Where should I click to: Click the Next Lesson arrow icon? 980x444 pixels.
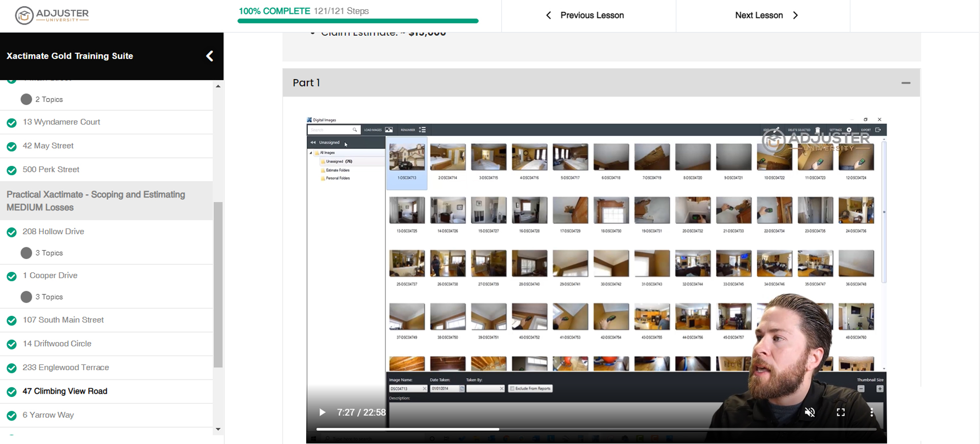click(x=795, y=15)
